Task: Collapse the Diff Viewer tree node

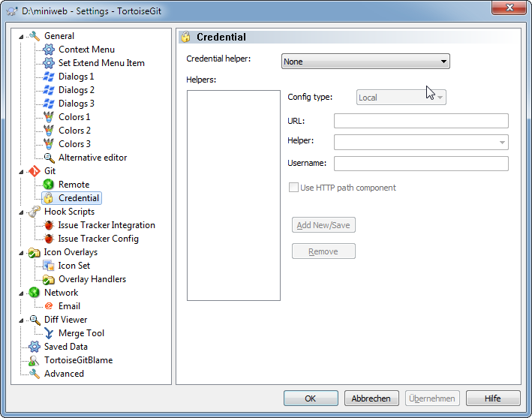Action: point(21,320)
